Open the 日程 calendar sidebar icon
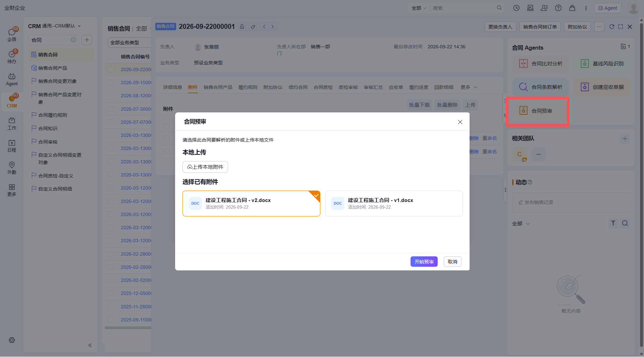Viewport: 644px width, 357px height. (12, 146)
